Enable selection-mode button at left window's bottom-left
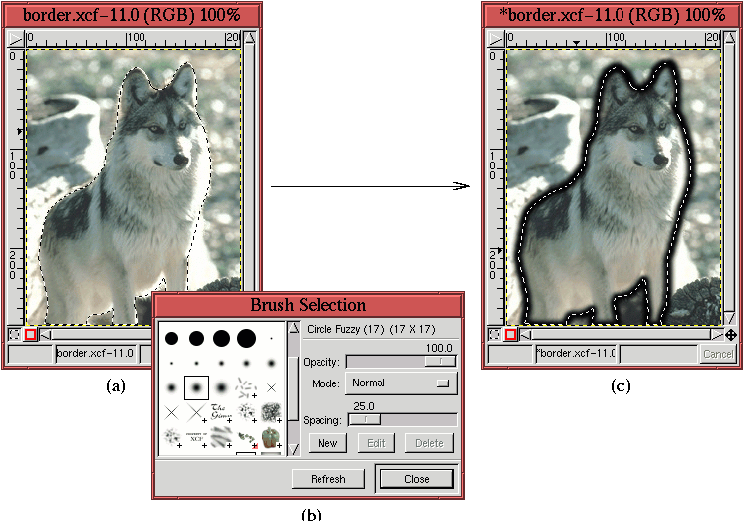Image resolution: width=743 pixels, height=521 pixels. click(15, 335)
